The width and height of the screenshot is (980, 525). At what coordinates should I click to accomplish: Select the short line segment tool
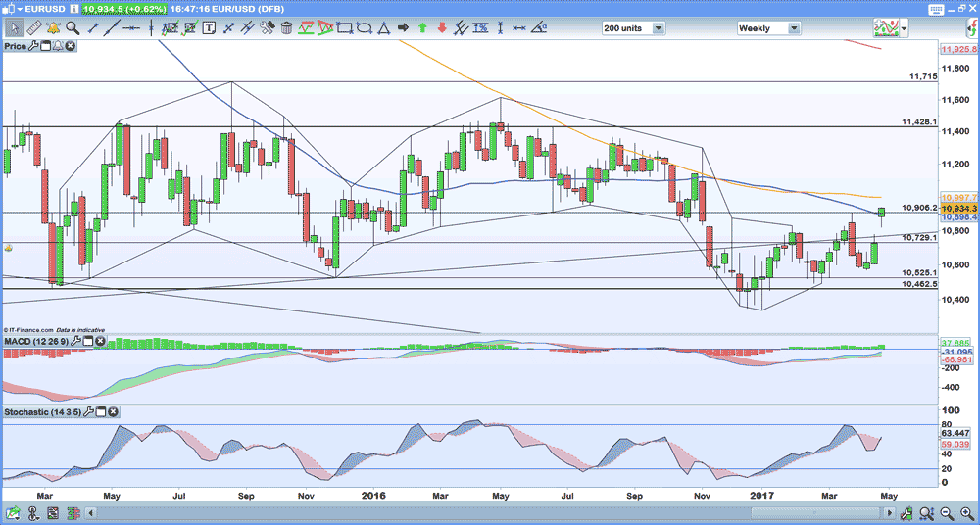click(x=93, y=27)
